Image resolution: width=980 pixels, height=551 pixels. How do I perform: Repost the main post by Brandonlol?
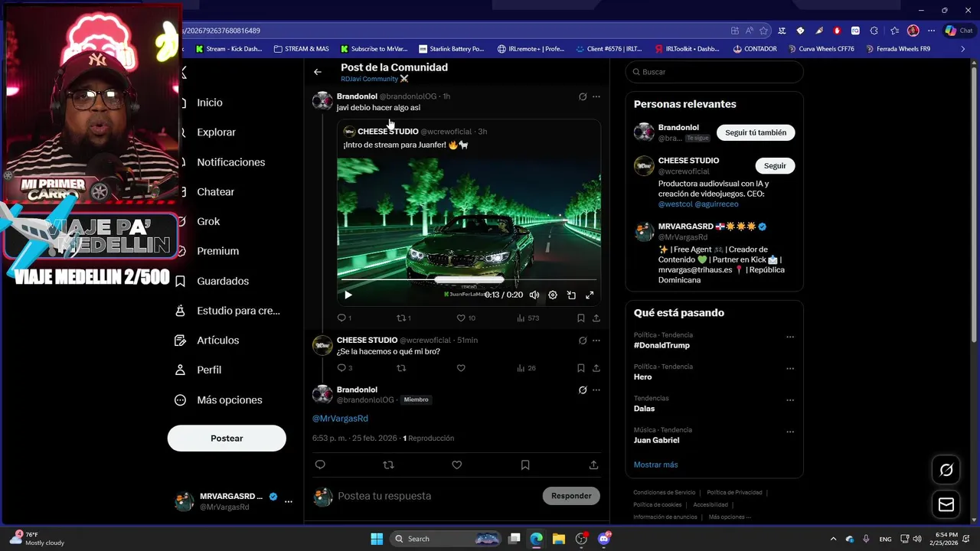point(388,465)
